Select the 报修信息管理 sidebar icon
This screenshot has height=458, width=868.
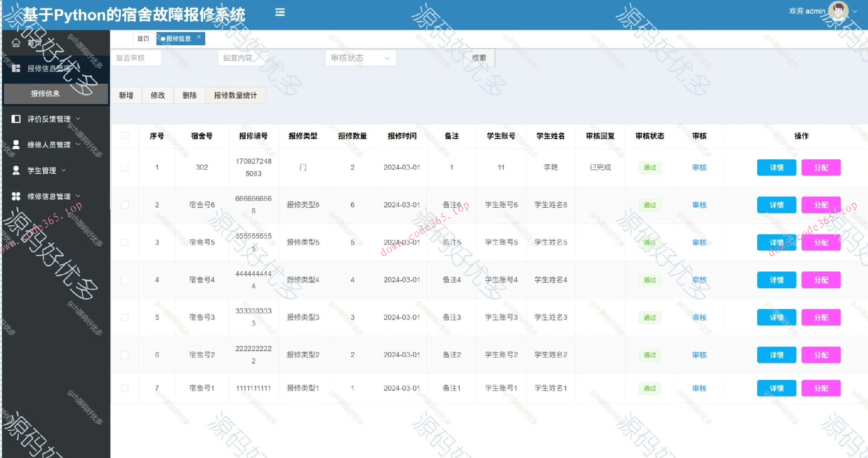(x=16, y=68)
